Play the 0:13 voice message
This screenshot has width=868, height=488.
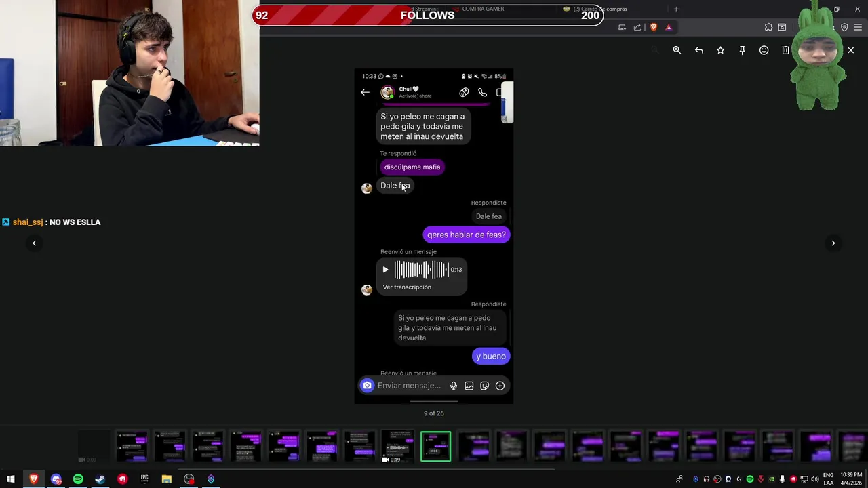click(x=385, y=270)
